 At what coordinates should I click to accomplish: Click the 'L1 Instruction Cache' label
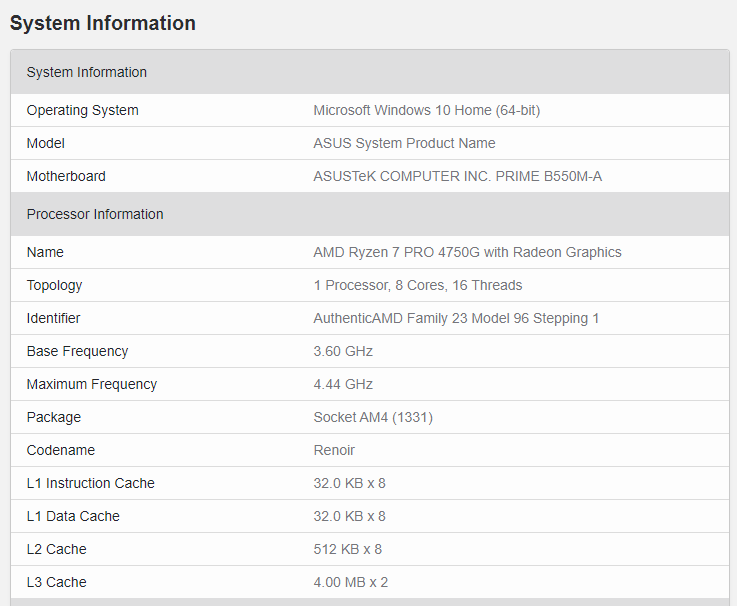(x=91, y=483)
